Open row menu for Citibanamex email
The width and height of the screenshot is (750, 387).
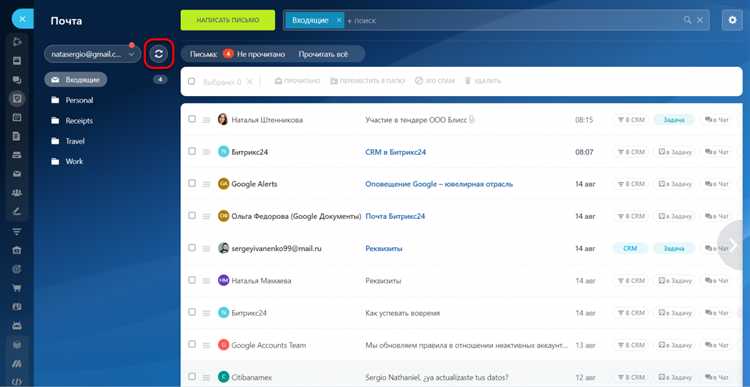pos(206,377)
